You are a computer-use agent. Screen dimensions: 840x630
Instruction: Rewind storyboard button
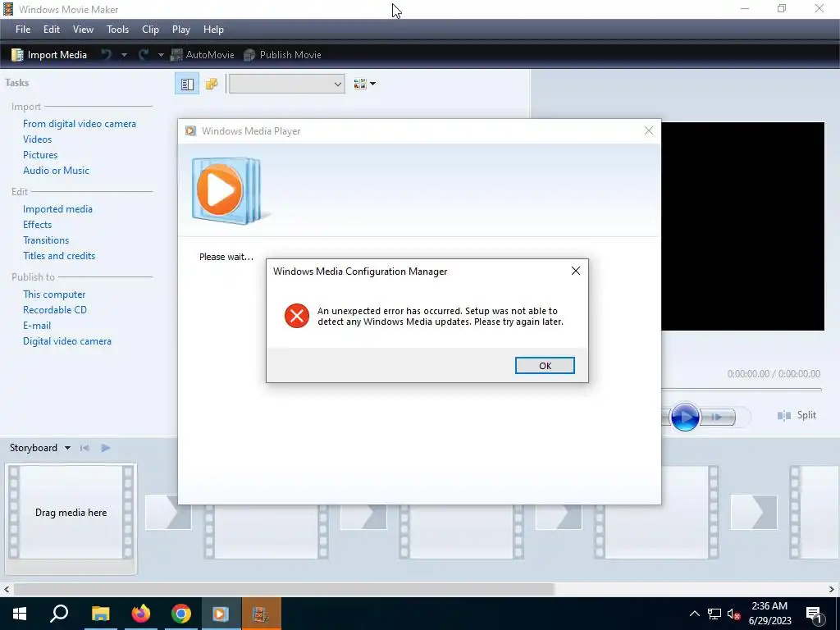click(84, 448)
